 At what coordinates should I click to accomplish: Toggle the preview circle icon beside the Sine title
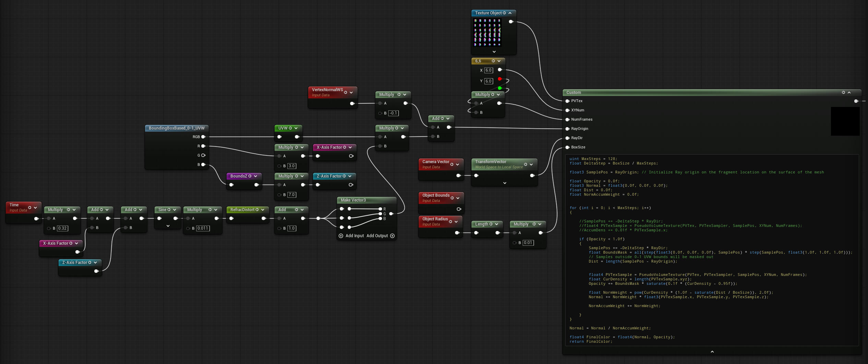pos(169,210)
